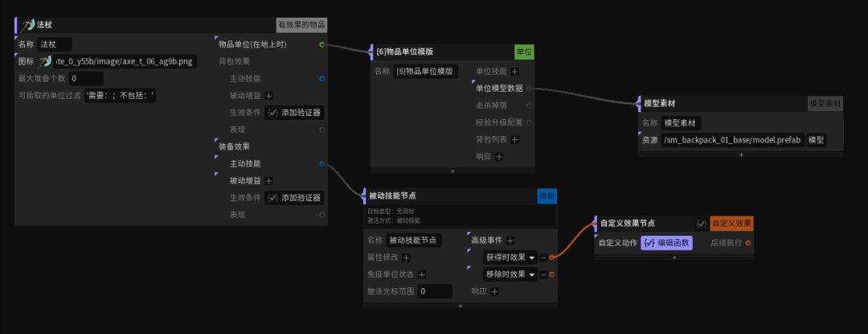Screen dimensions: 868x334
Task: Click the 目标类型: 无目标 text
Action: tap(391, 211)
